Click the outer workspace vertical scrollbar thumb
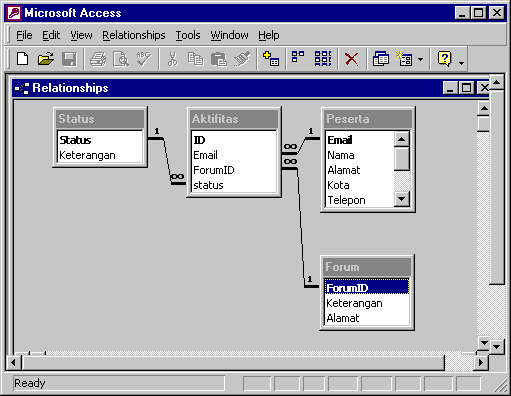The width and height of the screenshot is (511, 396). (x=496, y=187)
